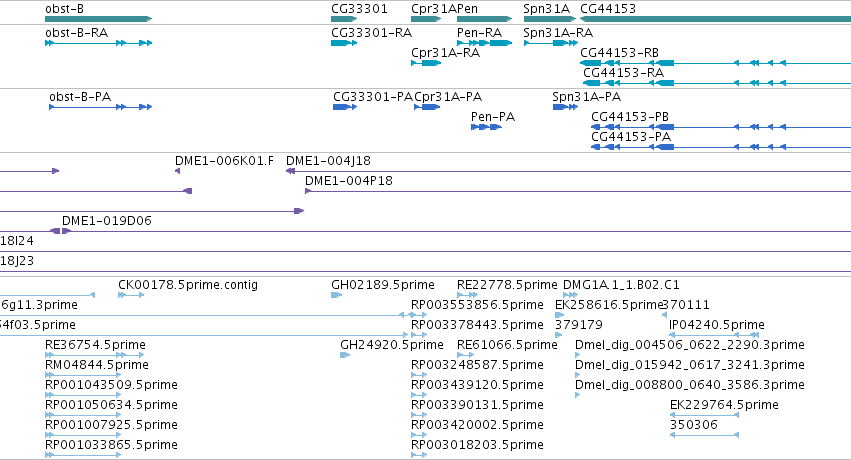Select the Pen gene bar
The height and width of the screenshot is (460, 851).
(x=484, y=19)
